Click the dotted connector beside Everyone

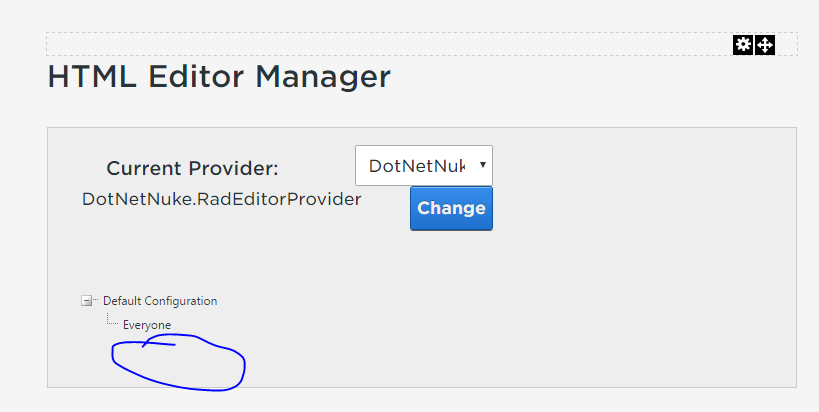coord(112,320)
